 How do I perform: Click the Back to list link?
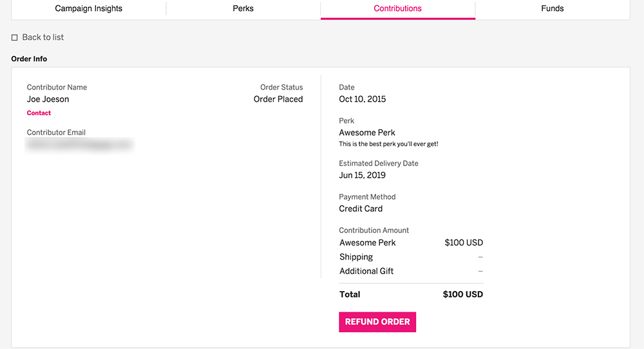(x=43, y=37)
